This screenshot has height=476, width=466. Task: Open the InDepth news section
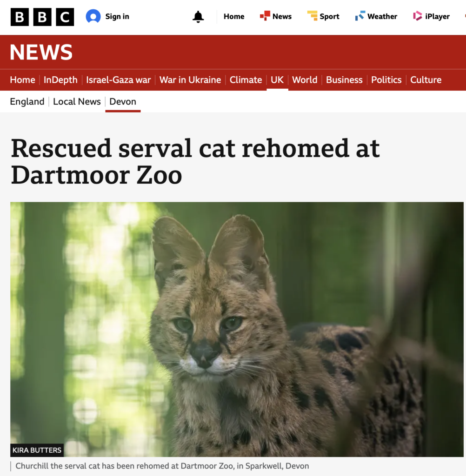click(x=60, y=80)
